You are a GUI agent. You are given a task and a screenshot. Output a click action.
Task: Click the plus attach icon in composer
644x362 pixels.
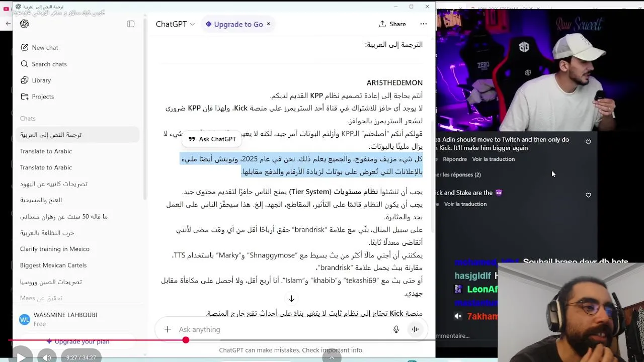pyautogui.click(x=168, y=329)
